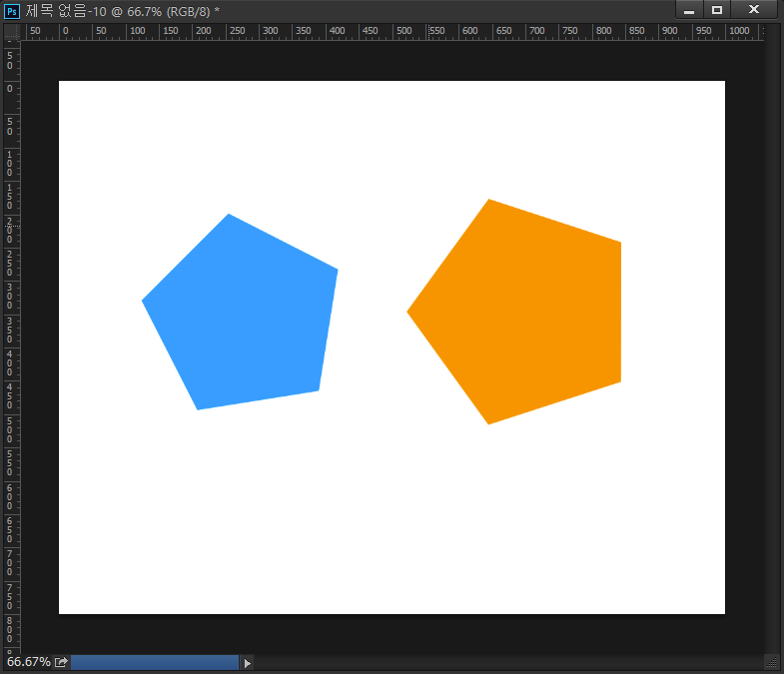Click the document title text in title bar

[x=122, y=10]
